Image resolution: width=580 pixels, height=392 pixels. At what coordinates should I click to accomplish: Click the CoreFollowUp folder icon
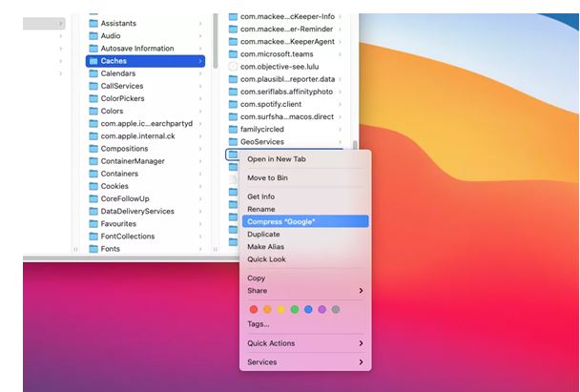click(x=93, y=199)
